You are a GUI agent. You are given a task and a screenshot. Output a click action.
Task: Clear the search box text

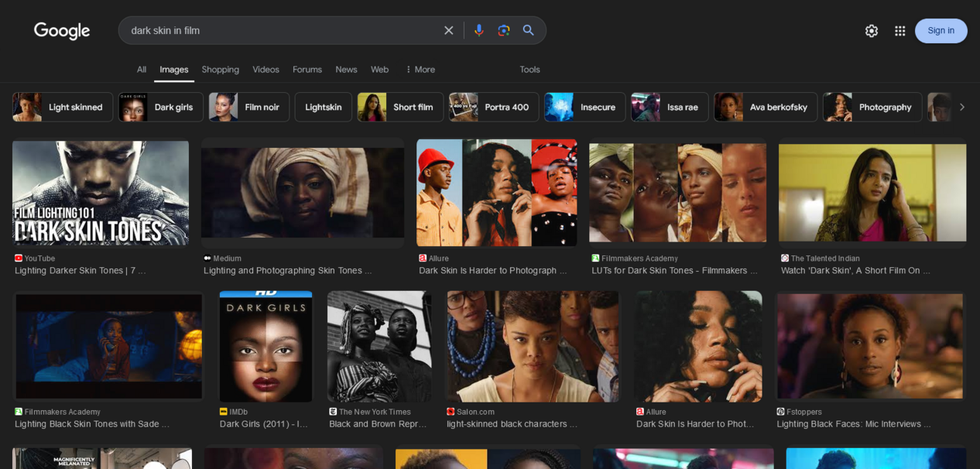448,30
